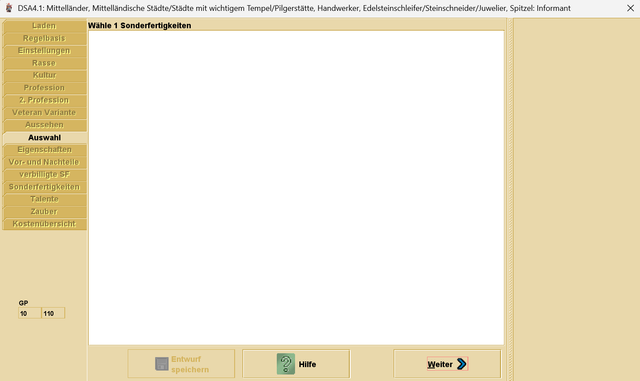Open Vor- und Nachteile step
This screenshot has height=381, width=640.
coord(44,162)
